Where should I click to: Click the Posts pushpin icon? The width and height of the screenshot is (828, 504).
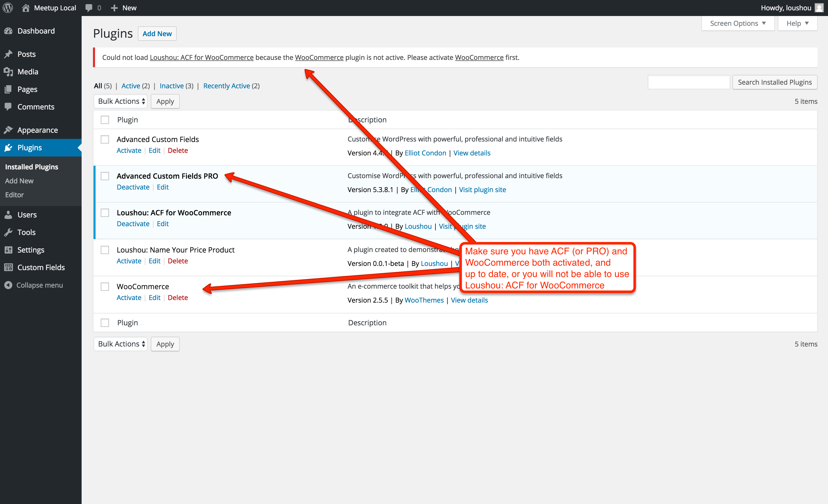coord(9,54)
